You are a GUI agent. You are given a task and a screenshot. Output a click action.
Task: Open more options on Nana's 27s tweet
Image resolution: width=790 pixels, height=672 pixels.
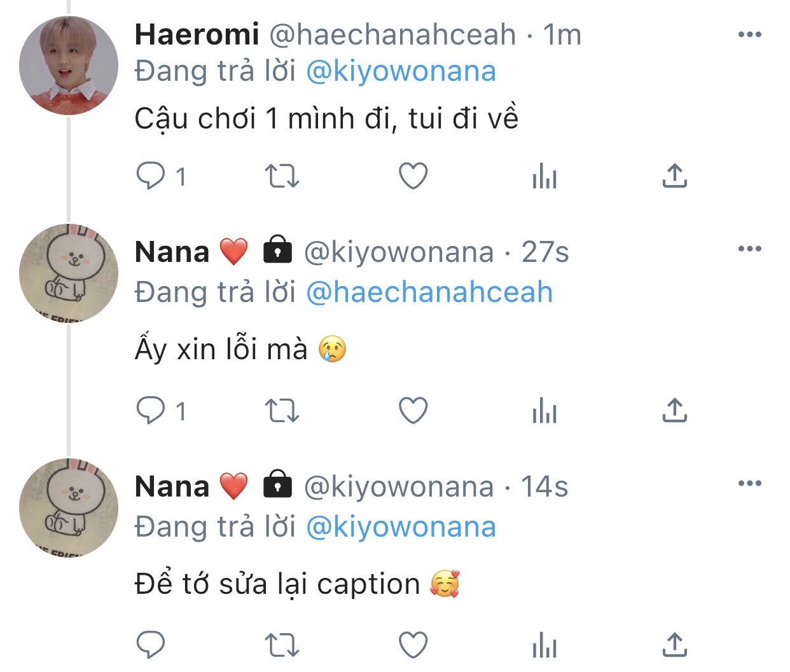click(749, 249)
